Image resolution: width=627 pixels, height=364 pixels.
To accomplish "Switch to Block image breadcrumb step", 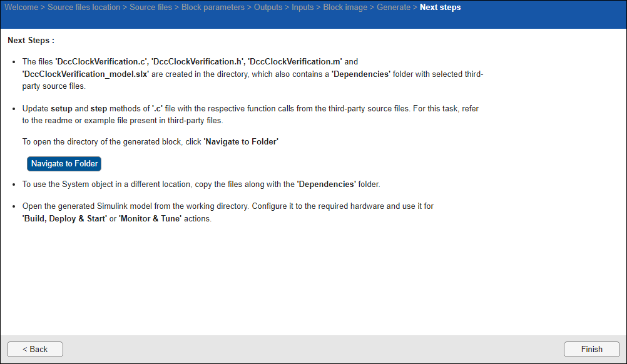I will pyautogui.click(x=345, y=7).
